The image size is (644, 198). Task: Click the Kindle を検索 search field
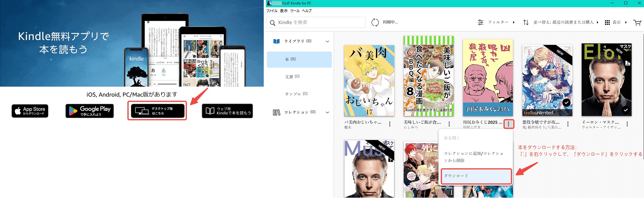click(x=316, y=23)
